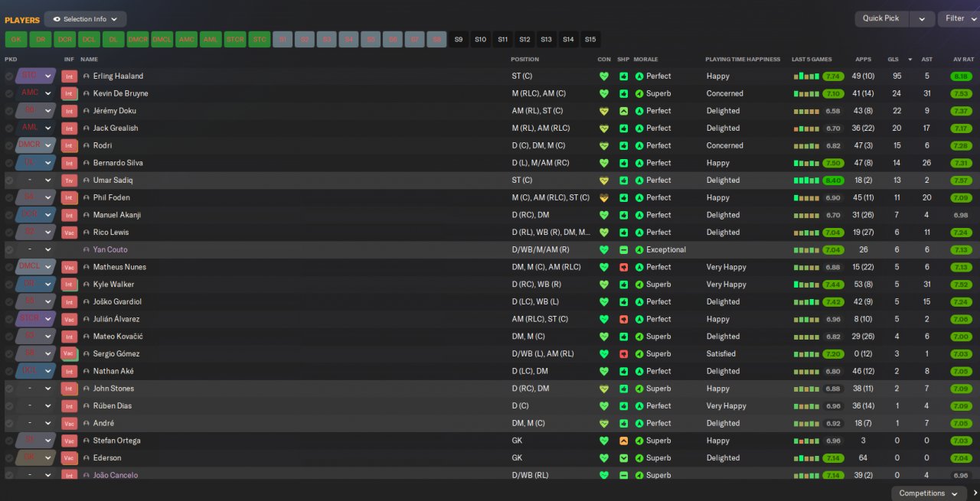Toggle pick checkmark for Kyle Walker
Image resolution: width=980 pixels, height=501 pixels.
(9, 285)
